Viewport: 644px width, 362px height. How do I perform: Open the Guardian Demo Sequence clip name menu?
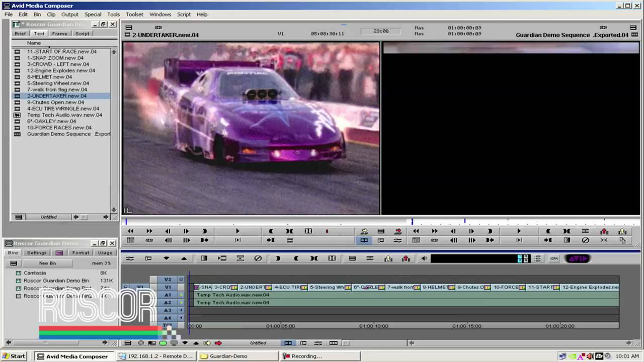(572, 35)
